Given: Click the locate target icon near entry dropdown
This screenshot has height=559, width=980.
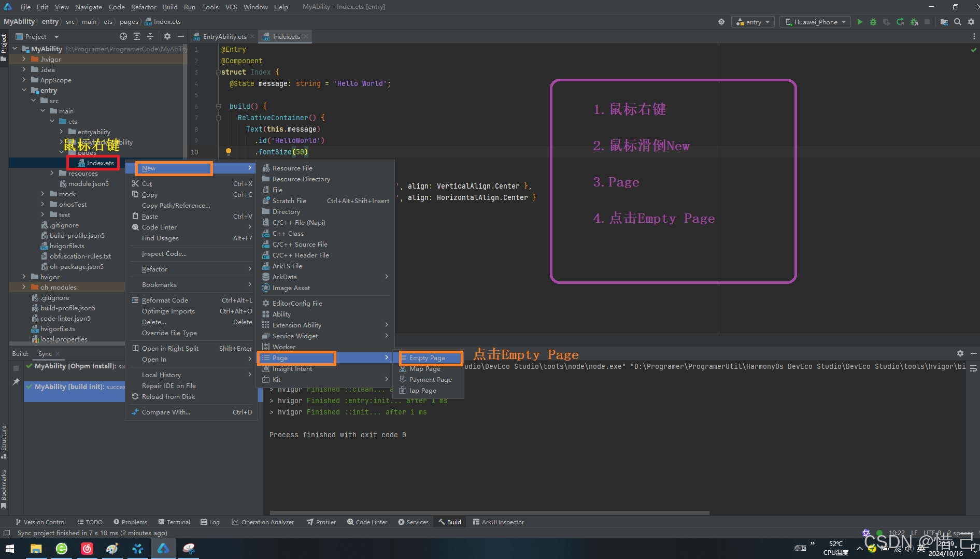Looking at the screenshot, I should click(721, 22).
